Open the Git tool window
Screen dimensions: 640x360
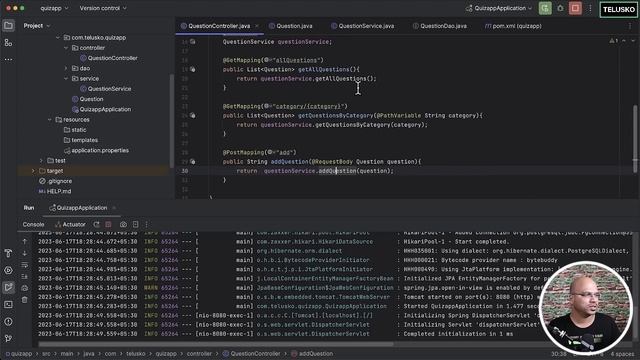click(8, 338)
